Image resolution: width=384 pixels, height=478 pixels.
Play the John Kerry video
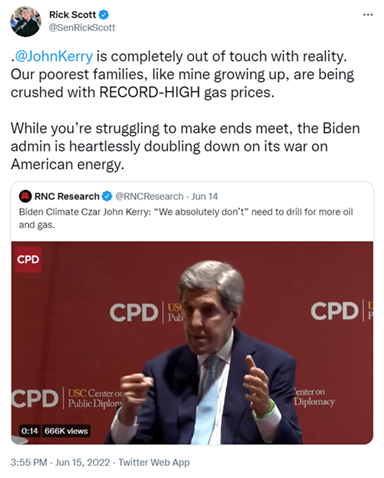[x=192, y=343]
